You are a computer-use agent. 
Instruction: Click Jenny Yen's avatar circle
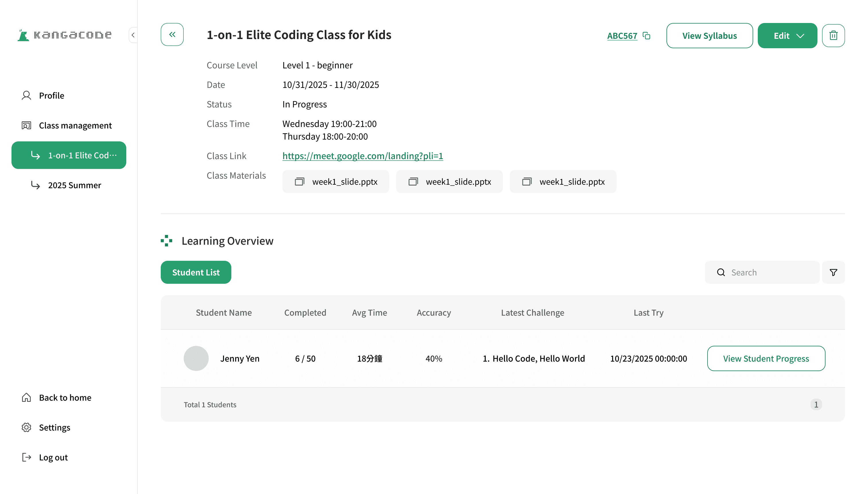(x=196, y=358)
